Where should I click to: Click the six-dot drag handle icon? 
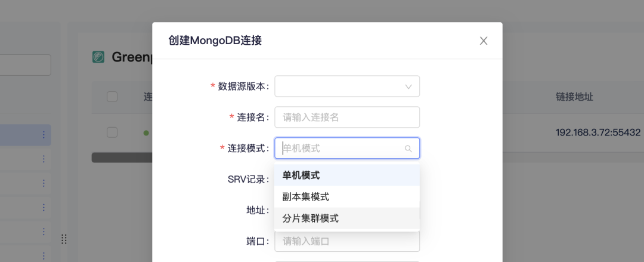(x=64, y=239)
